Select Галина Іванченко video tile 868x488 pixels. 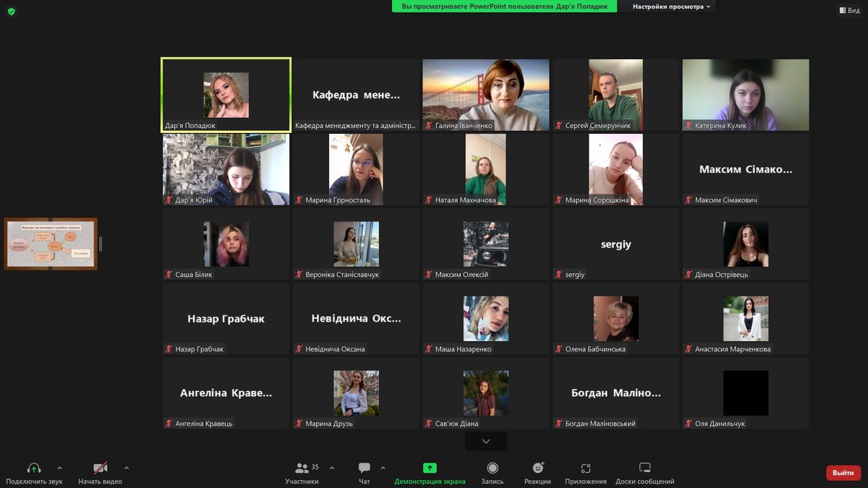click(485, 95)
